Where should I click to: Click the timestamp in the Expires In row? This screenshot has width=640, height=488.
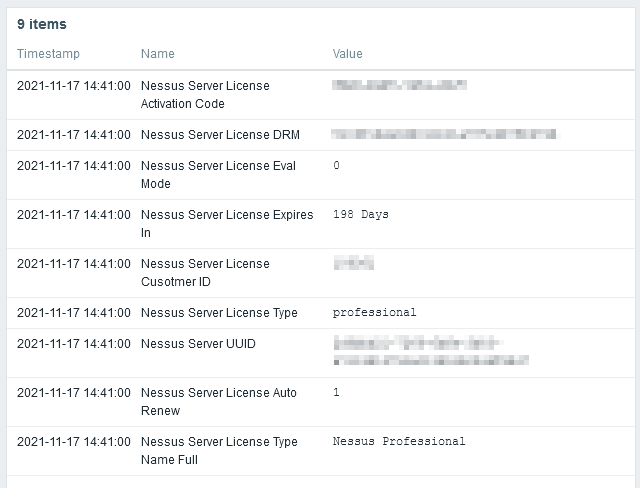pyautogui.click(x=73, y=215)
